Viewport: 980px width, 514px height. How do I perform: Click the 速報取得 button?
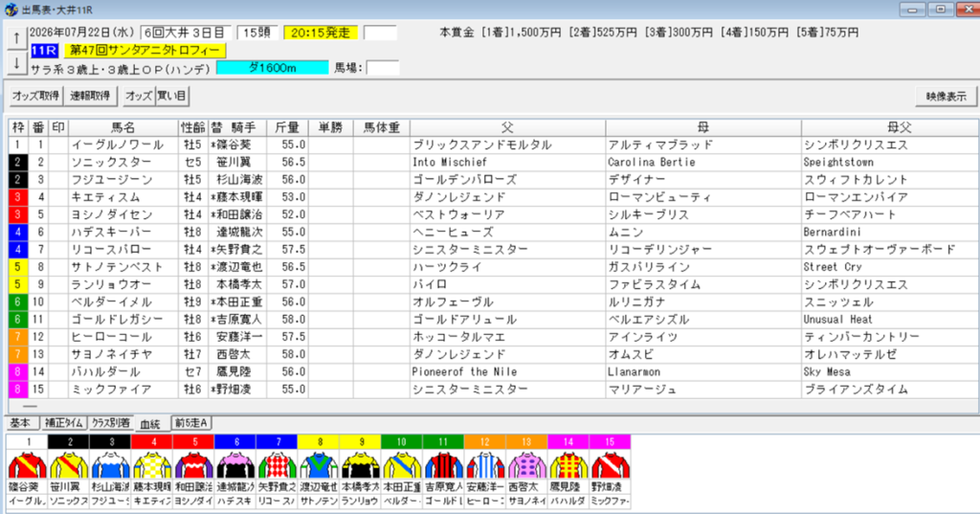90,97
